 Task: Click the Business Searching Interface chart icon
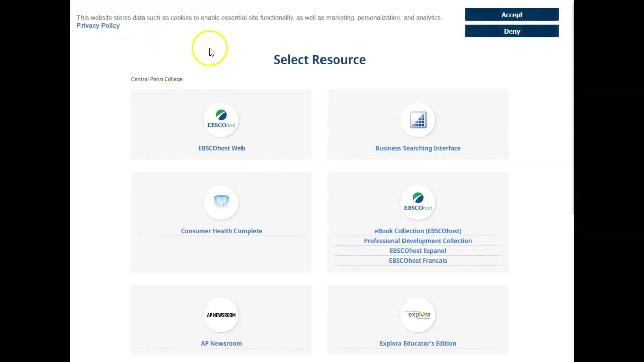click(418, 120)
